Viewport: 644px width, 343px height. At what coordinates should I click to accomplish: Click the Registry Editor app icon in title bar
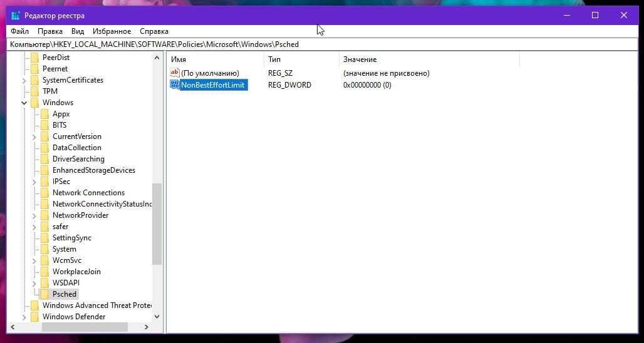pyautogui.click(x=16, y=16)
